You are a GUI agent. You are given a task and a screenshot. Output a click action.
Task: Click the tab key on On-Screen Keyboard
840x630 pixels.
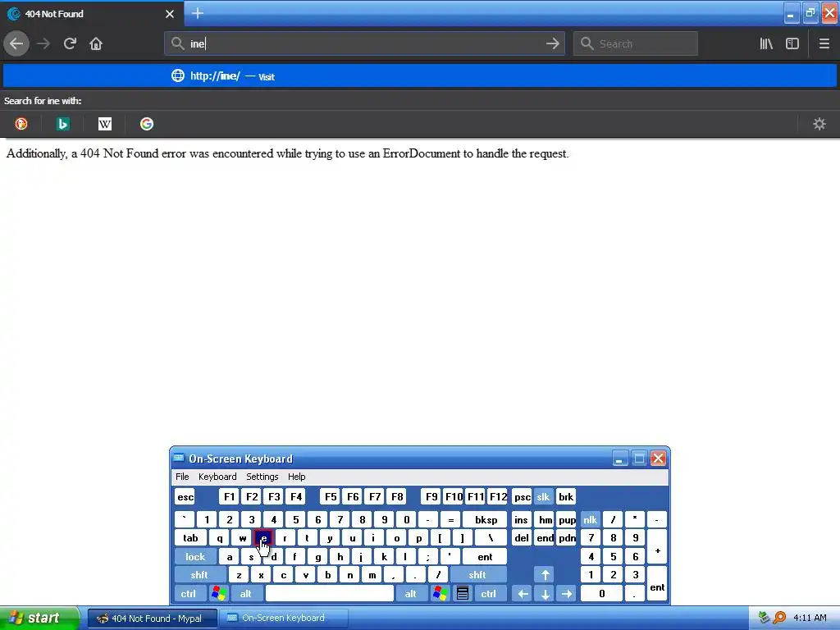coord(190,538)
